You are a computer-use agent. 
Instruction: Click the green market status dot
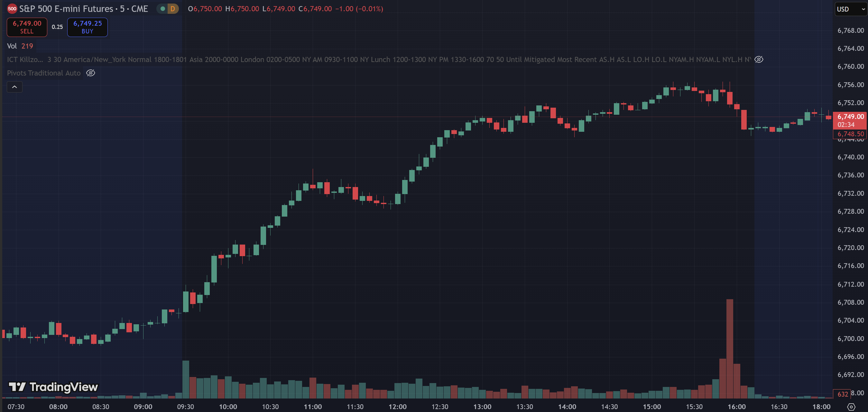click(x=163, y=9)
